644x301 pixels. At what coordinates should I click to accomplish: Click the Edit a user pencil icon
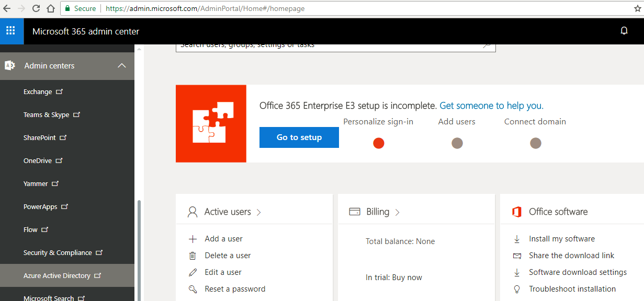click(193, 272)
